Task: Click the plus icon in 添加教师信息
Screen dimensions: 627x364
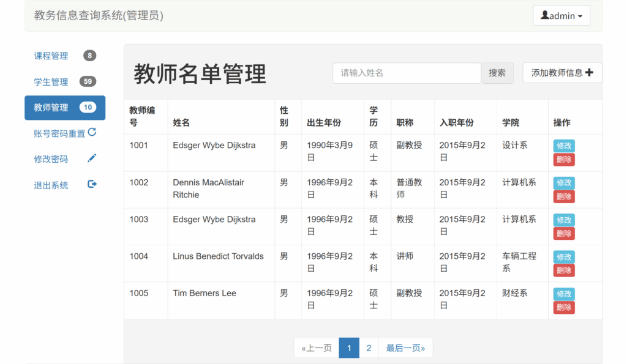Action: point(589,73)
